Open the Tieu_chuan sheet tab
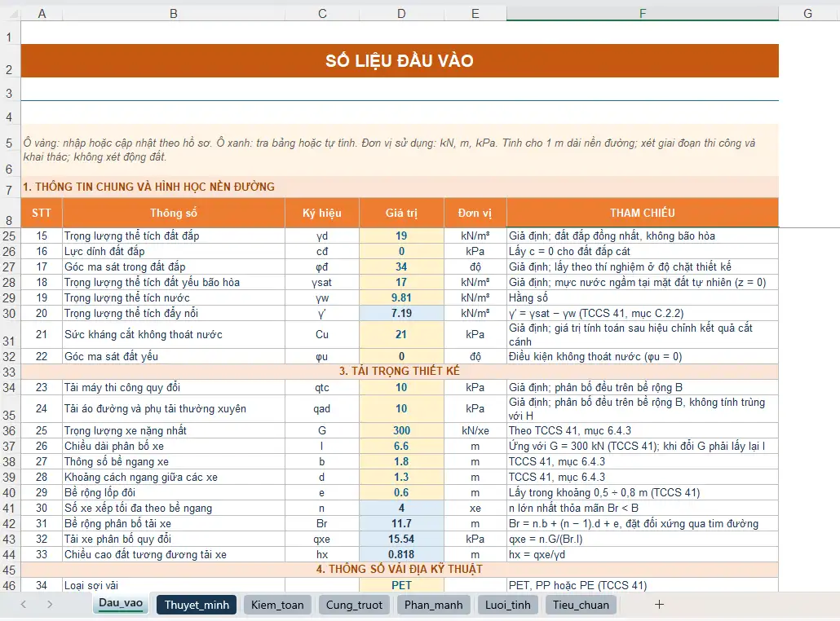840x621 pixels. click(x=581, y=605)
